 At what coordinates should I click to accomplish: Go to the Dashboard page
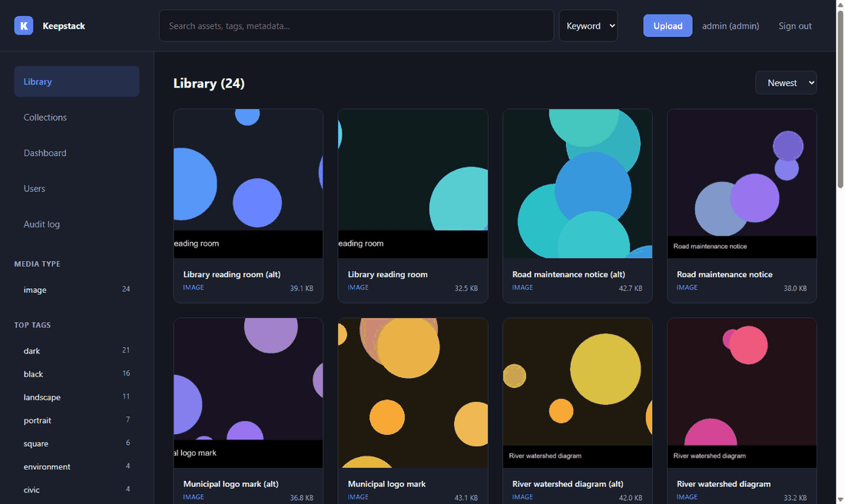coord(77,153)
